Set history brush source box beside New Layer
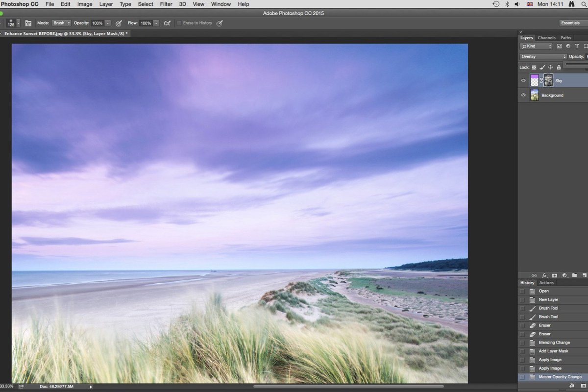Viewport: 588px width, 392px height. [522, 299]
